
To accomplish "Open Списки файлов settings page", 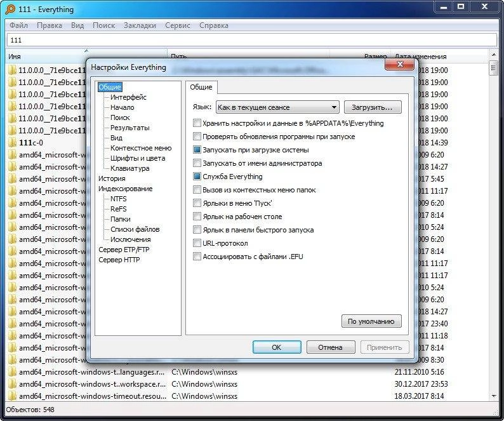I will tap(135, 229).
